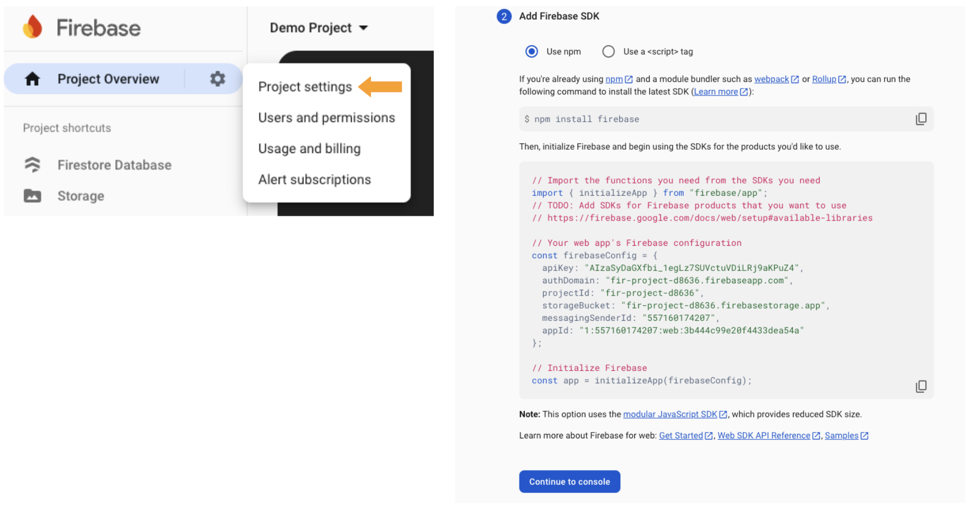This screenshot has height=513, width=980.
Task: Copy the Firebase config code snippet
Action: coord(920,386)
